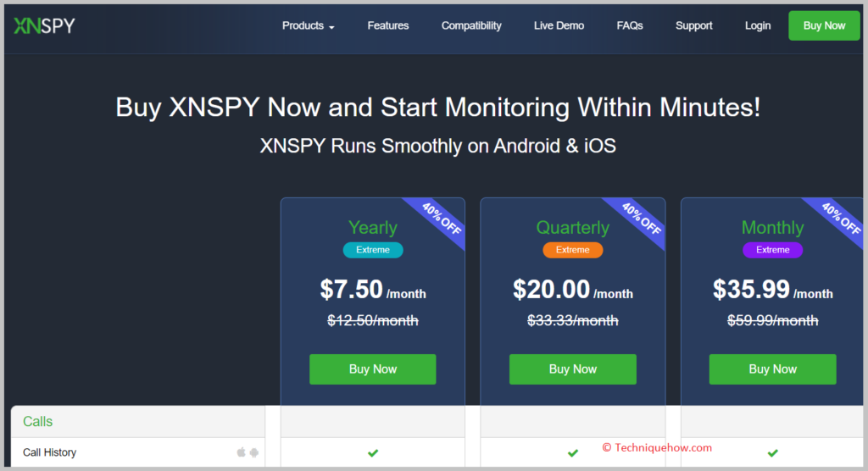Open the Support page

[x=693, y=25]
